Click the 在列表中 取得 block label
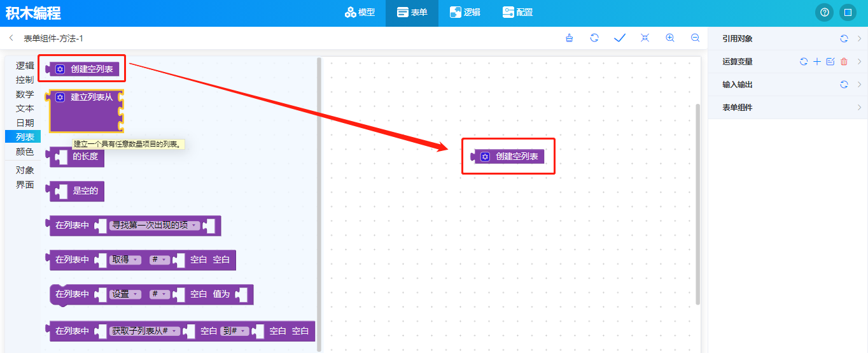The height and width of the screenshot is (353, 868). (x=71, y=260)
